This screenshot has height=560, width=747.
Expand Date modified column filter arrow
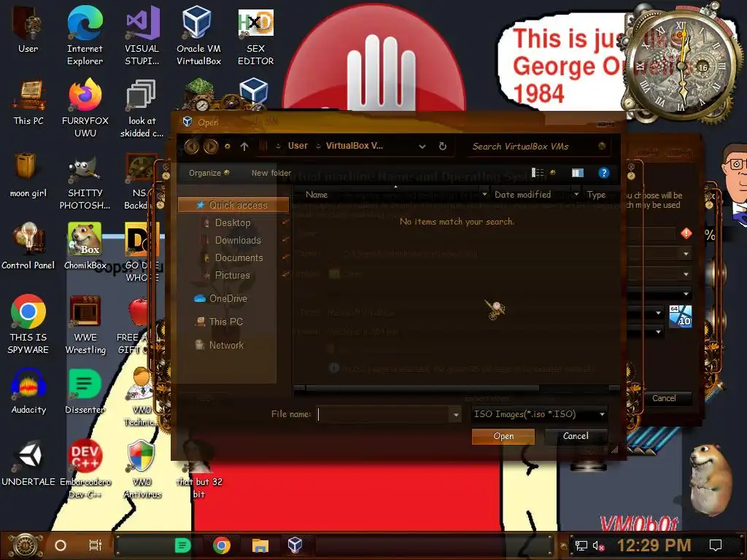pyautogui.click(x=576, y=194)
